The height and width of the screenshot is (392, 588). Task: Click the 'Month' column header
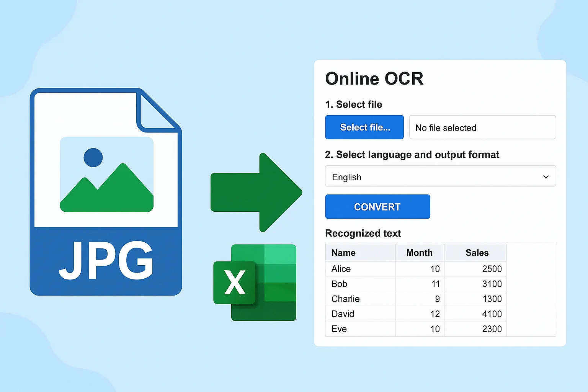(420, 253)
